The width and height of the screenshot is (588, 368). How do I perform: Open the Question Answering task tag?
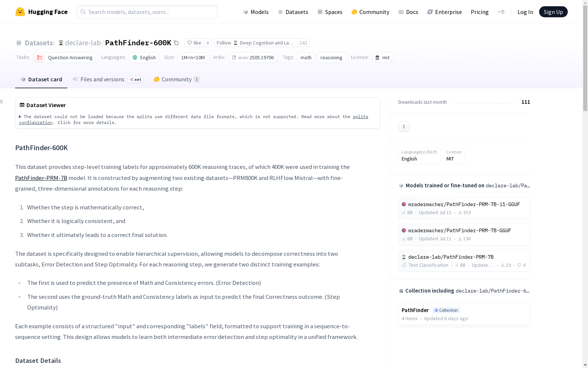pyautogui.click(x=64, y=57)
